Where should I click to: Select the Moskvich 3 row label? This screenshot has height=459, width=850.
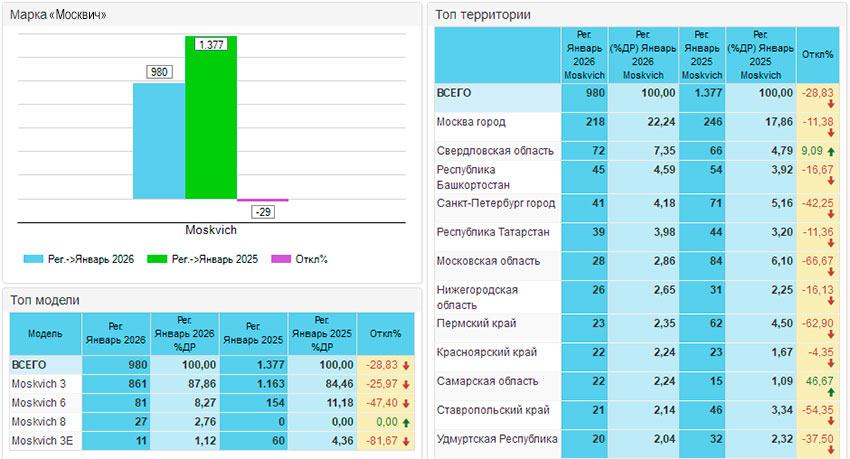[x=39, y=384]
